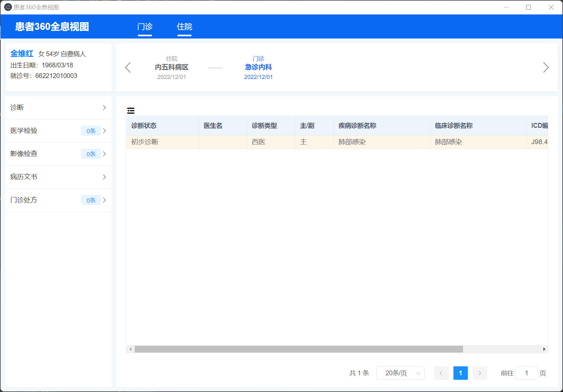
Task: Click the 诊断类型 column header
Action: [x=271, y=126]
